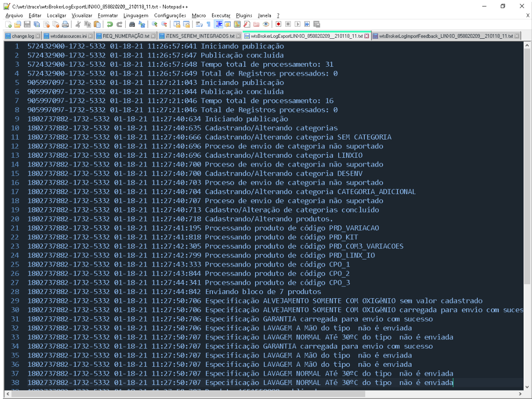Switch to the change.log tab
This screenshot has width=532, height=399.
(23, 36)
